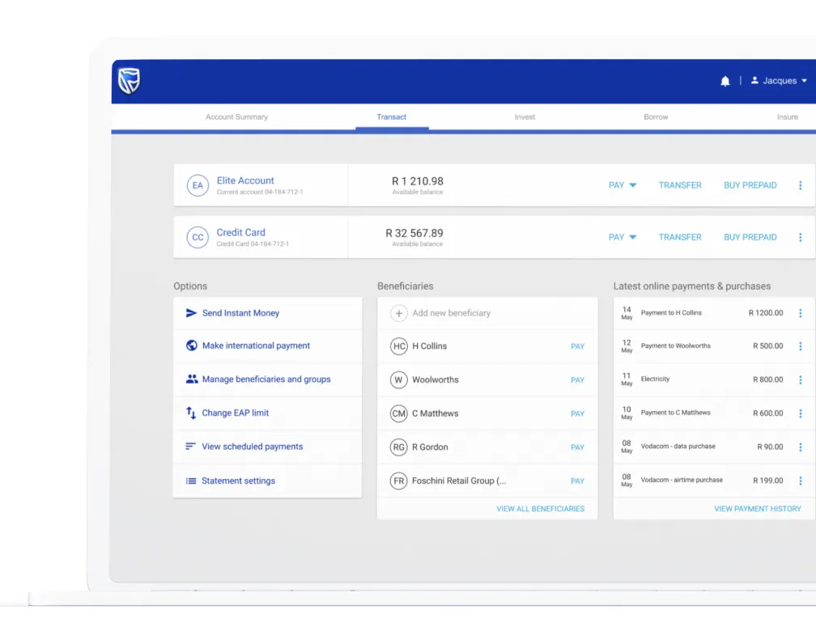Click the Send Instant Money paper plane icon

point(191,312)
